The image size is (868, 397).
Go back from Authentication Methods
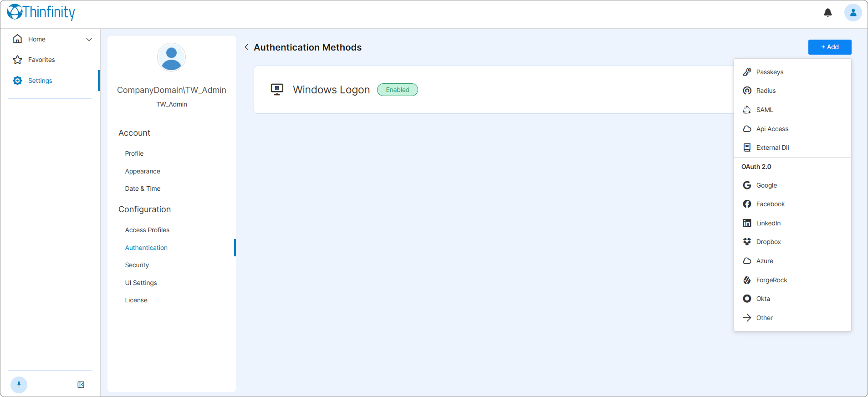246,47
